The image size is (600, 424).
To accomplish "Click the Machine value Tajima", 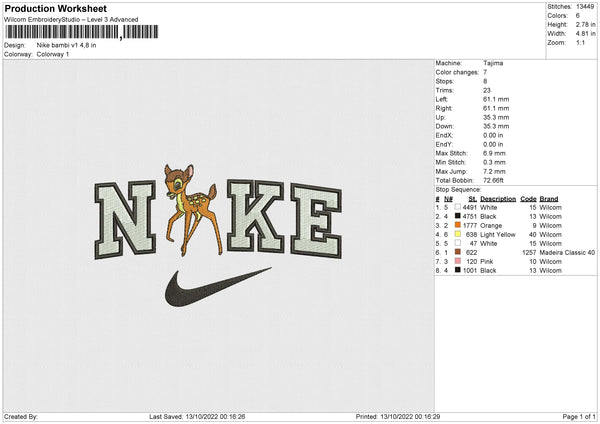I will (x=493, y=63).
